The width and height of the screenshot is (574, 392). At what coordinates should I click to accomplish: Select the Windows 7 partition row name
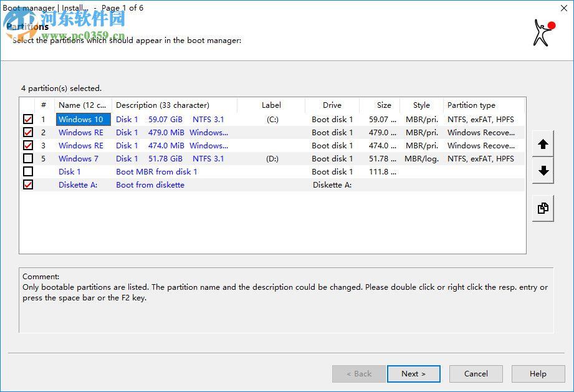coord(79,159)
